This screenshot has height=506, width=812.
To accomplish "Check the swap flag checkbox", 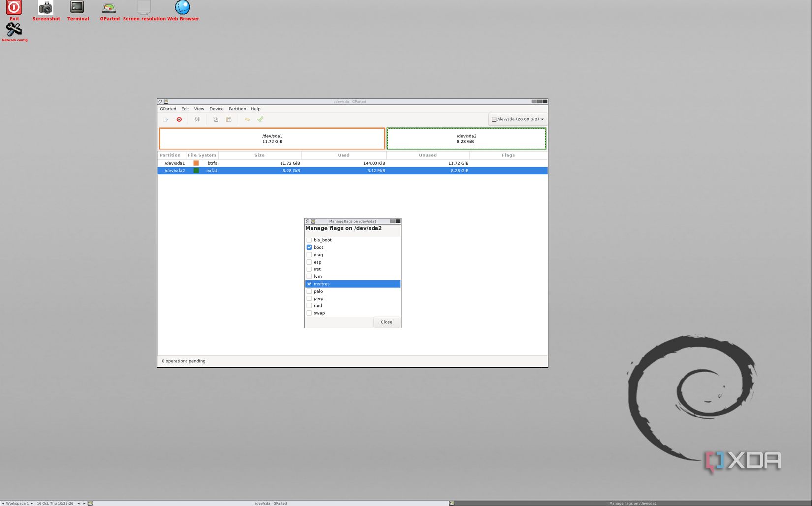I will (x=309, y=313).
